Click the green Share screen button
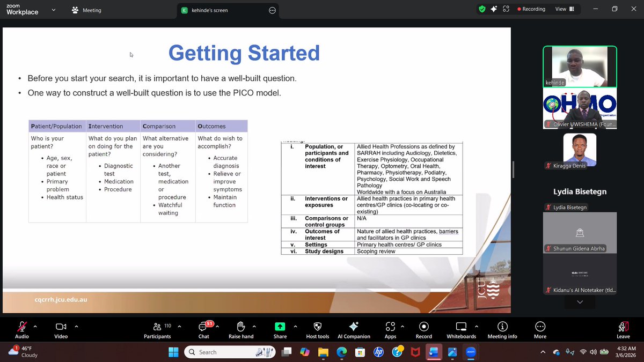 click(x=280, y=327)
